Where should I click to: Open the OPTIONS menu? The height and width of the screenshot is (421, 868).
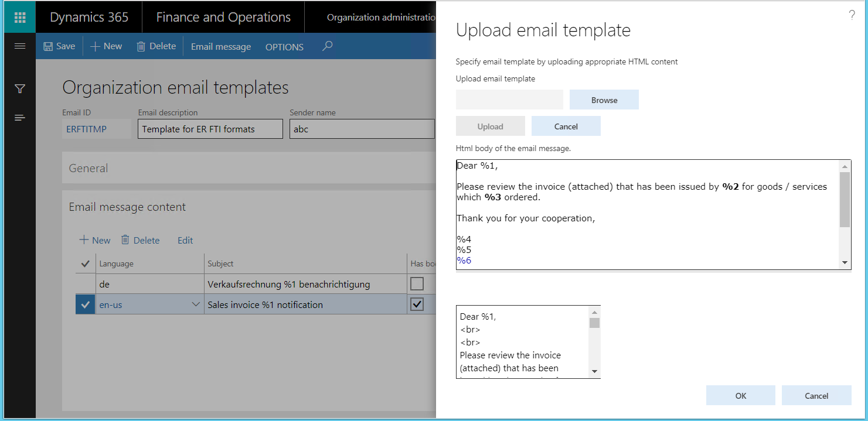[x=284, y=47]
